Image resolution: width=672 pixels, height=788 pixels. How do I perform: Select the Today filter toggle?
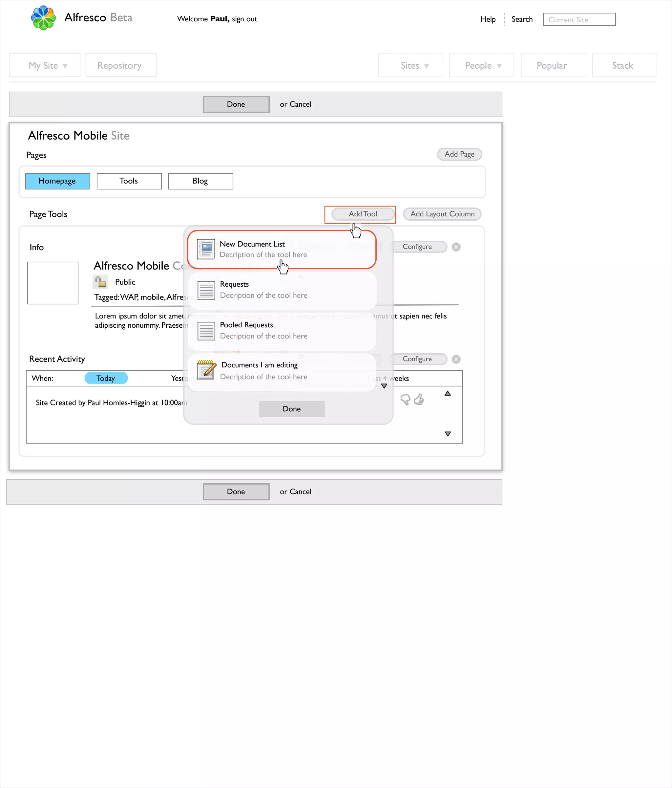[x=106, y=379]
